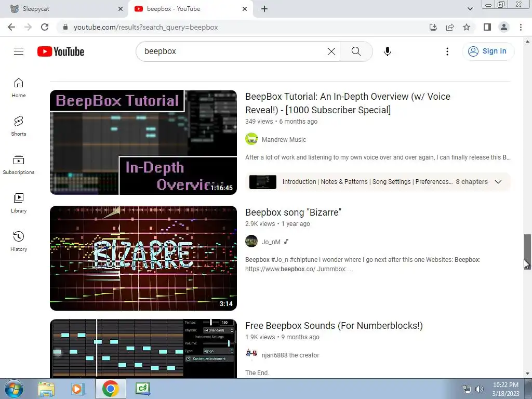The image size is (532, 399).
Task: Click the 10:22 PM taskbar clock
Action: point(506,389)
